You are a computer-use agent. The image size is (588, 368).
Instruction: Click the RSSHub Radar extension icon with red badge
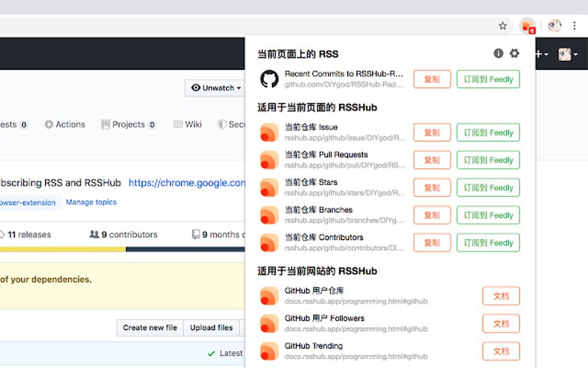pyautogui.click(x=526, y=25)
